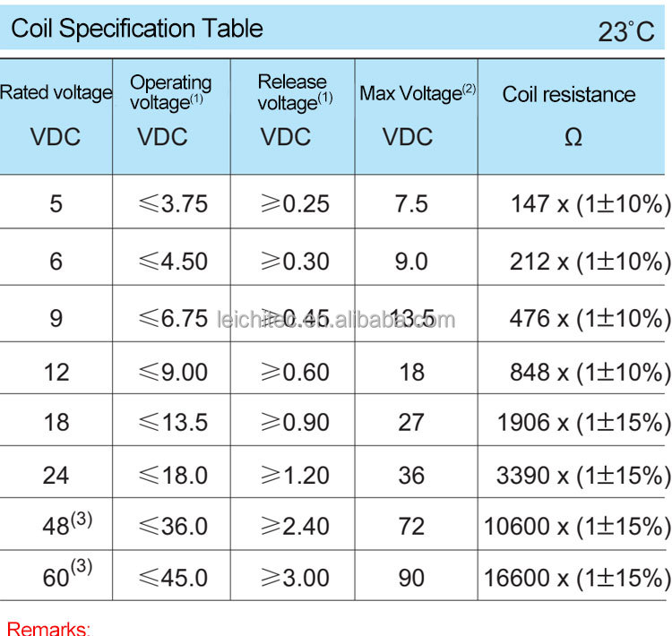Select the Coil resistance column header
This screenshot has width=672, height=636.
coord(569,95)
